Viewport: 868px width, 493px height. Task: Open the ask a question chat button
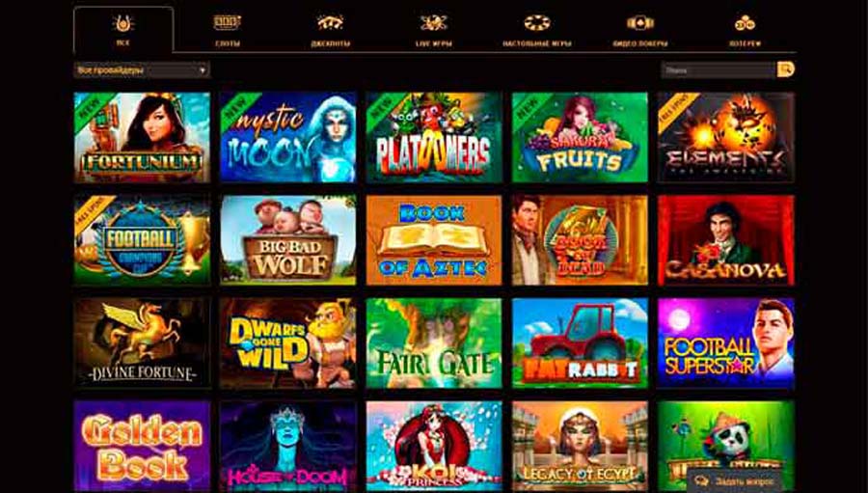[735, 480]
